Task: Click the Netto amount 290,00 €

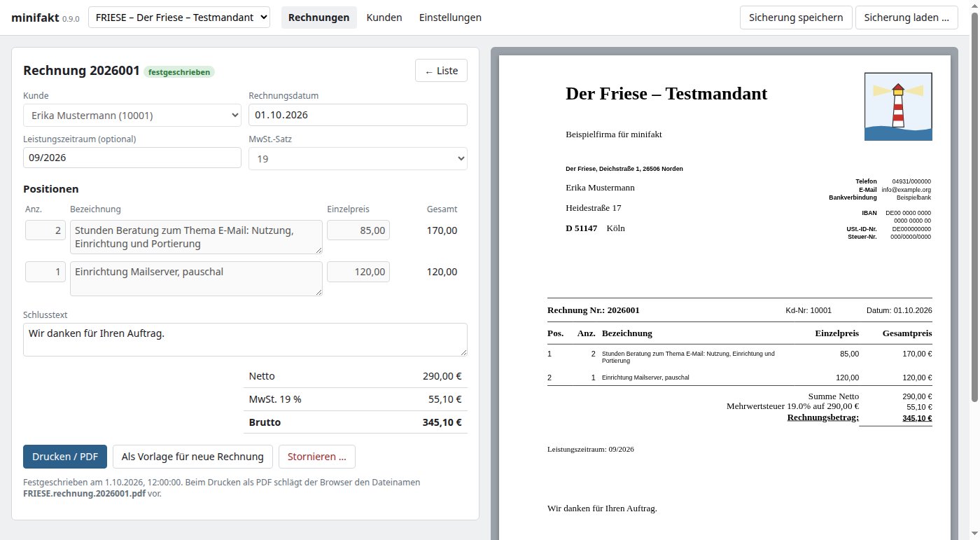Action: [x=442, y=376]
